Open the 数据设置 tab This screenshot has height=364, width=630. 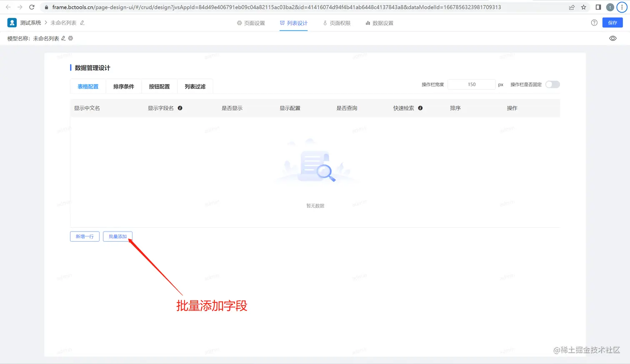380,23
